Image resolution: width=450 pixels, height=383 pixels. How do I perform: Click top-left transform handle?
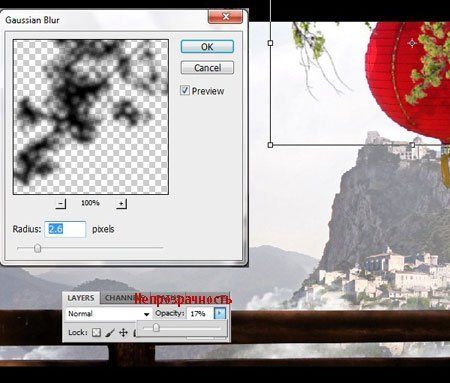click(270, 43)
